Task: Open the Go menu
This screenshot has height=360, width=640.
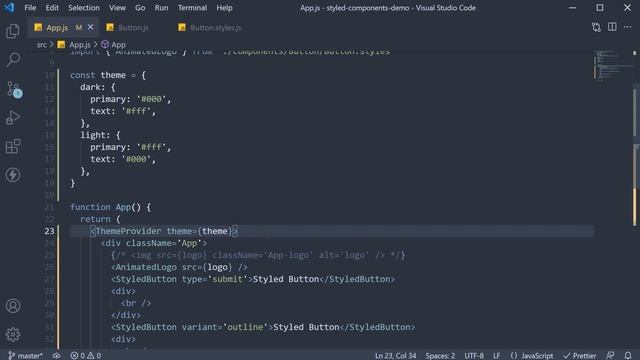Action: [140, 8]
